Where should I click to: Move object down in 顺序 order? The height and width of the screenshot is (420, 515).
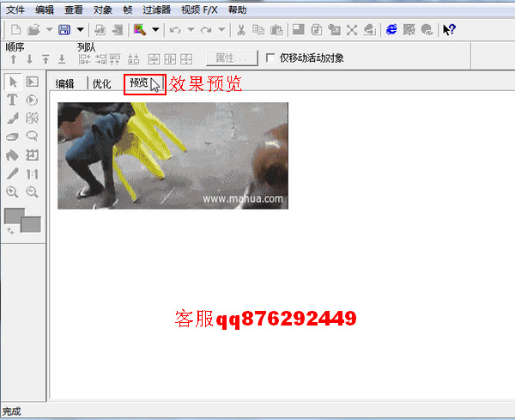coord(29,59)
